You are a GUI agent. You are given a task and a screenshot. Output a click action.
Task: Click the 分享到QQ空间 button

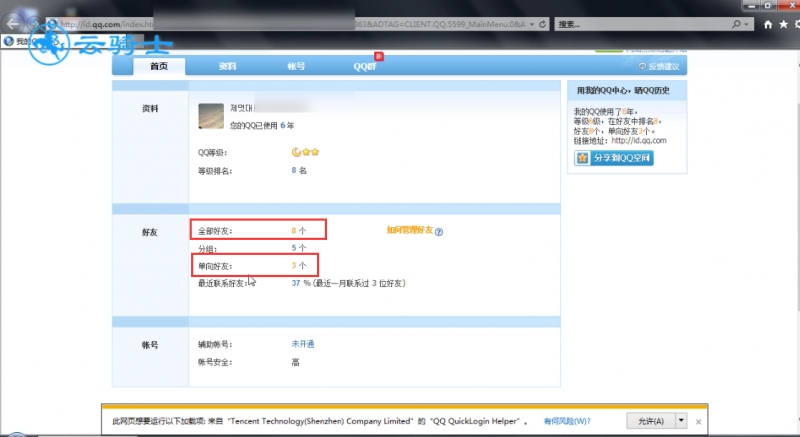tap(614, 158)
